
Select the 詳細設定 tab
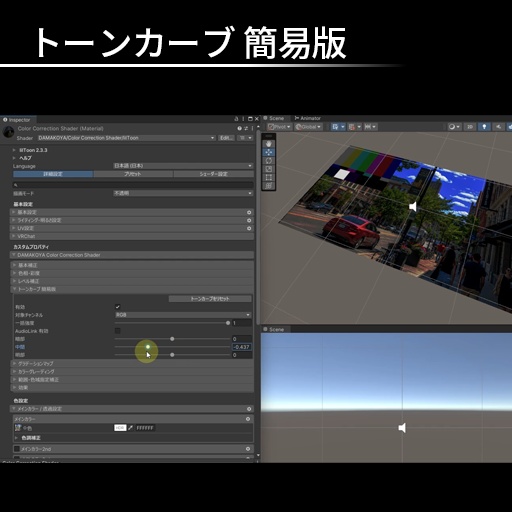(x=53, y=174)
